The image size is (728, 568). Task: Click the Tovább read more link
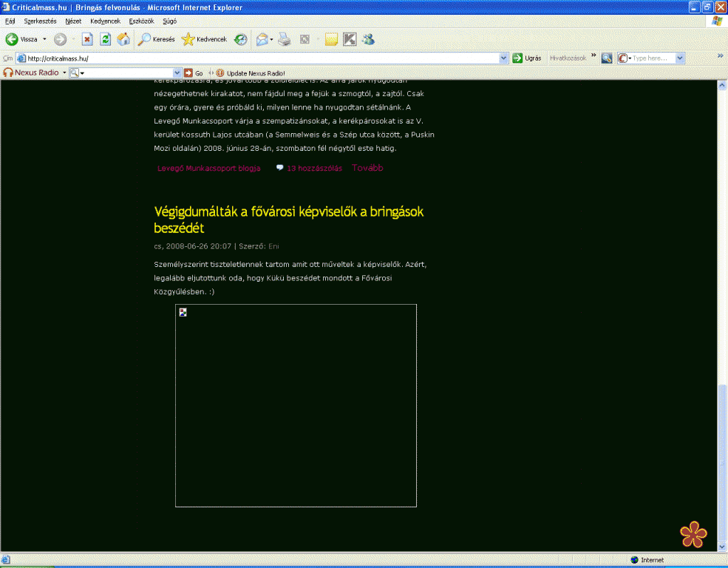367,168
